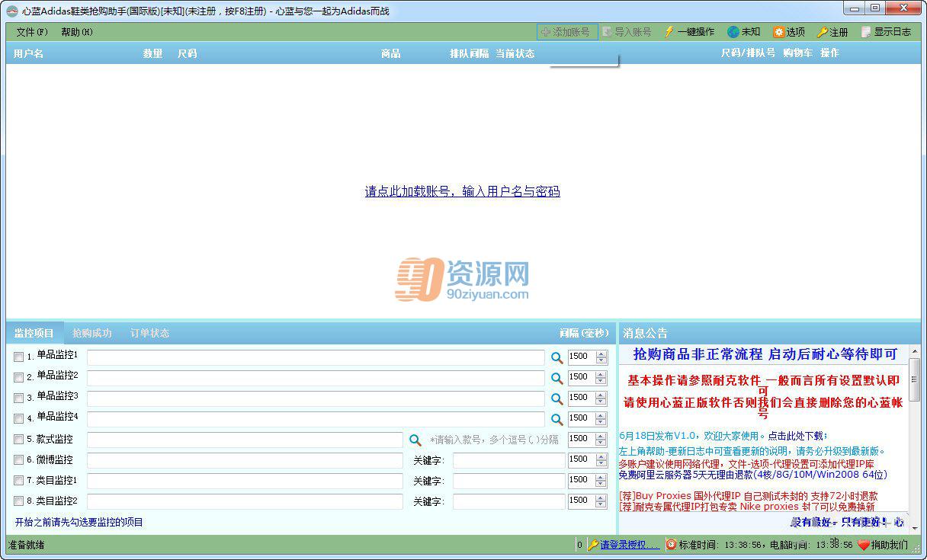Viewport: 927px width, 560px height.
Task: Open the 帮助(H) menu
Action: coord(76,32)
